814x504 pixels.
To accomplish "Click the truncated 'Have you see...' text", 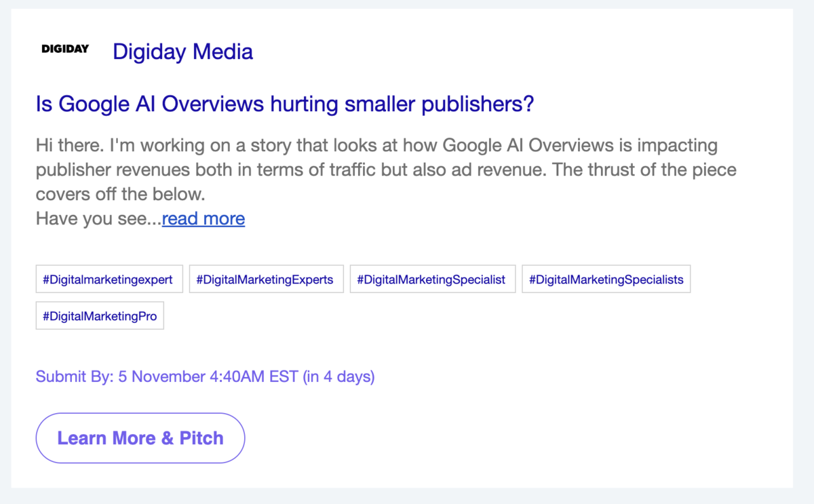I will click(98, 218).
